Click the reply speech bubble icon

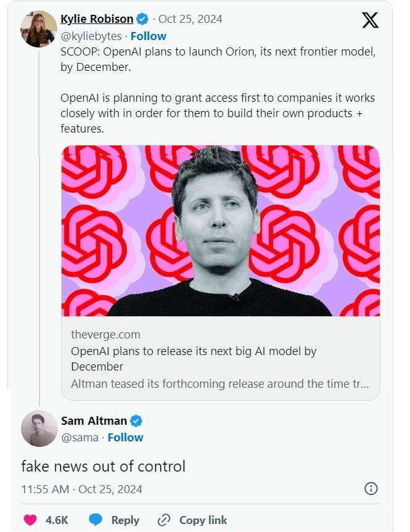click(x=96, y=520)
